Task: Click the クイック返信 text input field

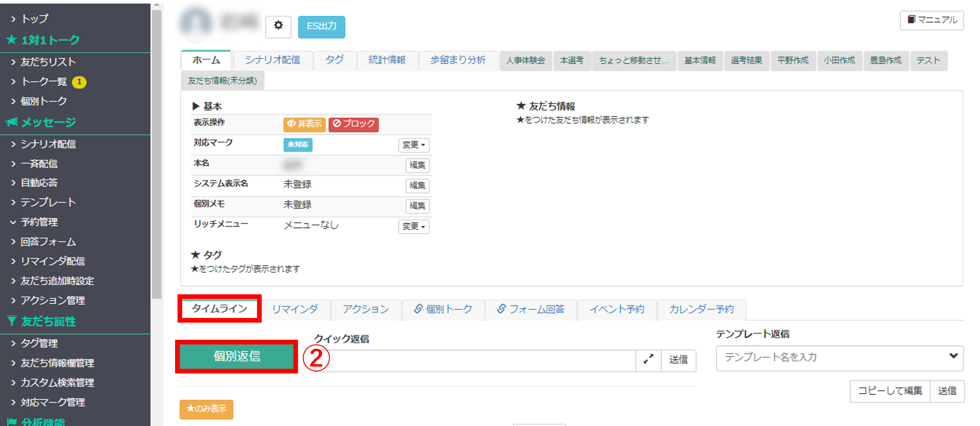Action: [476, 360]
